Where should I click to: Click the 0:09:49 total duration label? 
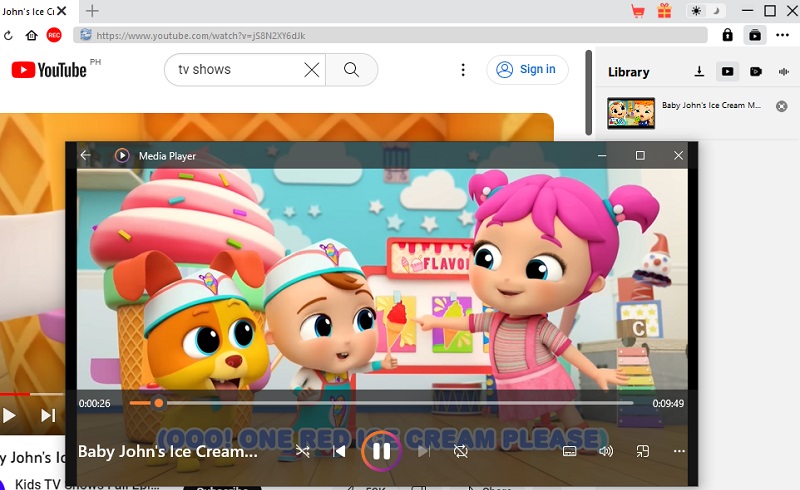(x=668, y=403)
